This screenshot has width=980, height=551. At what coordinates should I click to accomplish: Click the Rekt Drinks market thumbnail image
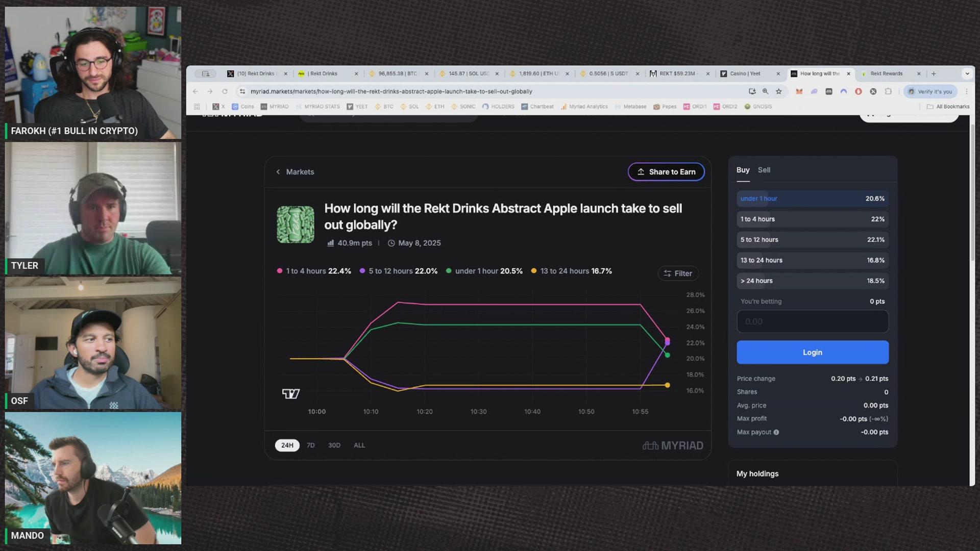point(296,224)
